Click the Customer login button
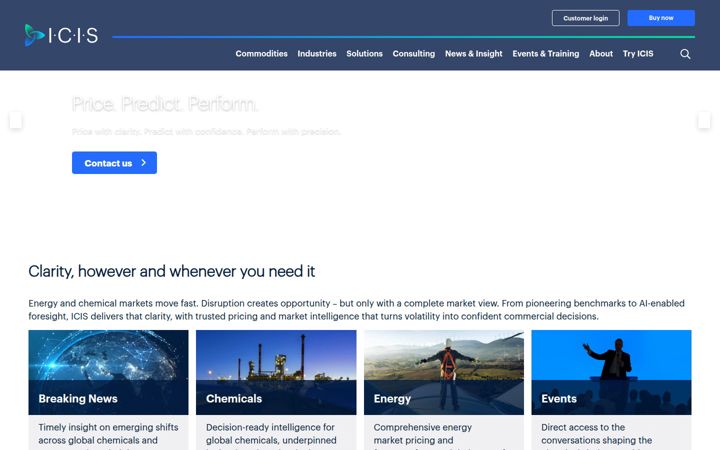This screenshot has width=720, height=450. pos(585,18)
